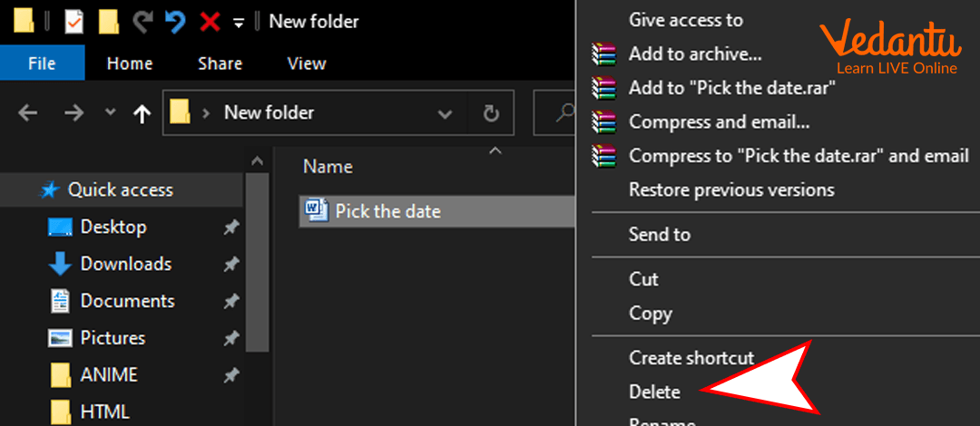Open the File tab

[42, 63]
